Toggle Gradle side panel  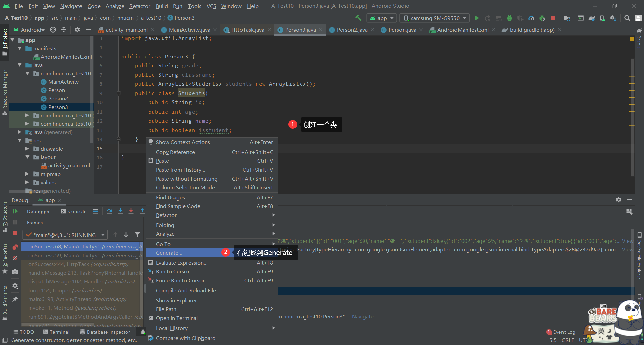coord(639,39)
